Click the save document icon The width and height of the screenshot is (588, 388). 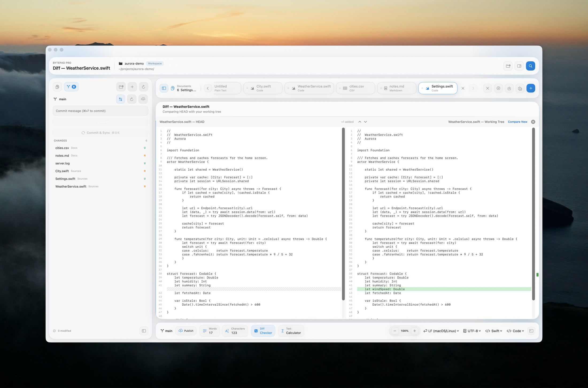(509, 88)
